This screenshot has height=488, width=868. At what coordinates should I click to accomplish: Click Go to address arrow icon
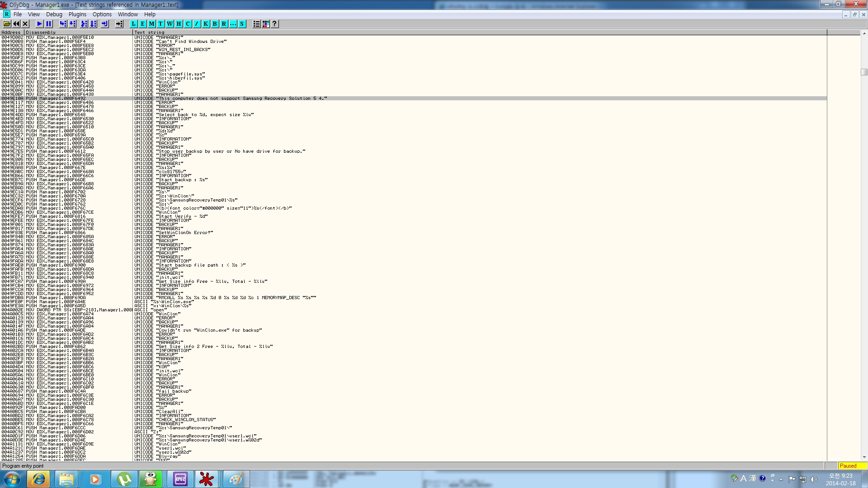pos(119,24)
